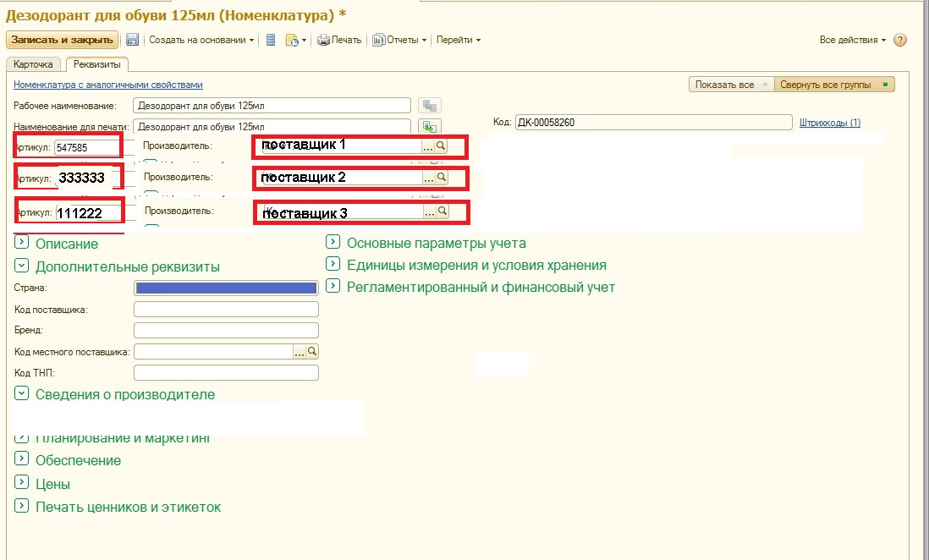Toggle Показать все groups button
The width and height of the screenshot is (929, 560).
point(730,85)
